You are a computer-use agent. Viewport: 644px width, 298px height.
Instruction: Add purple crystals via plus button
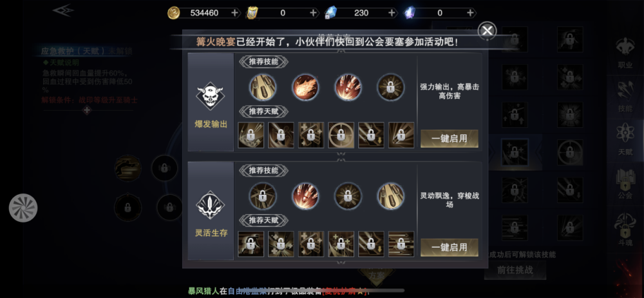point(470,13)
